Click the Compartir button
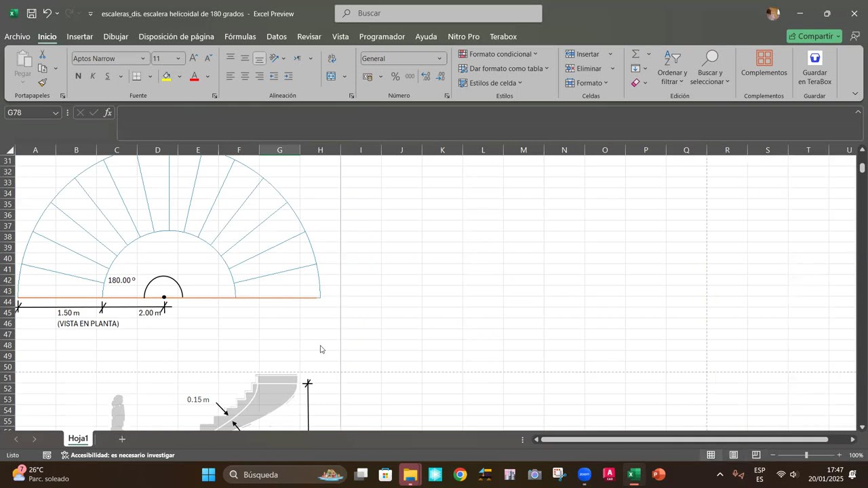Screen dimensions: 868x488 tap(814, 36)
